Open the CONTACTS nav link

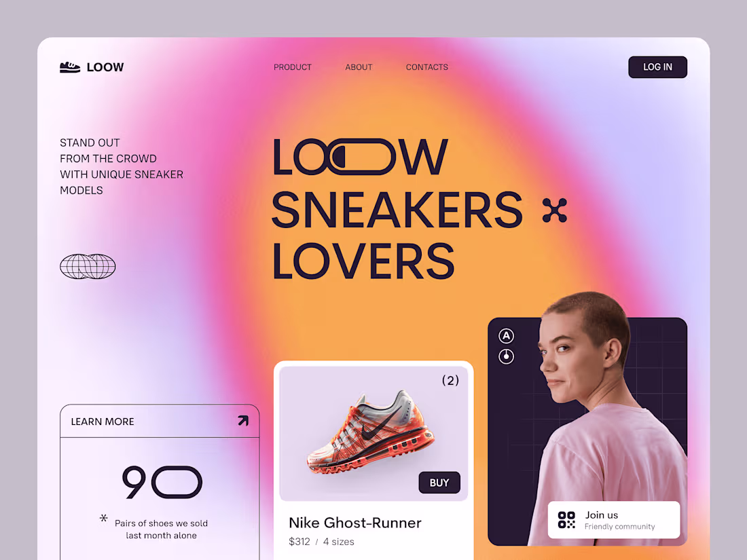(427, 67)
